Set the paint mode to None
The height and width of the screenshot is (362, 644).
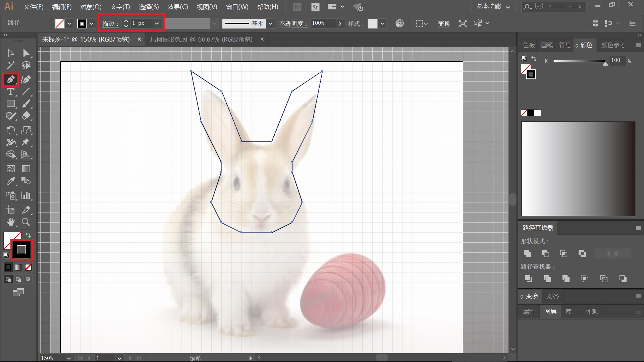click(28, 267)
